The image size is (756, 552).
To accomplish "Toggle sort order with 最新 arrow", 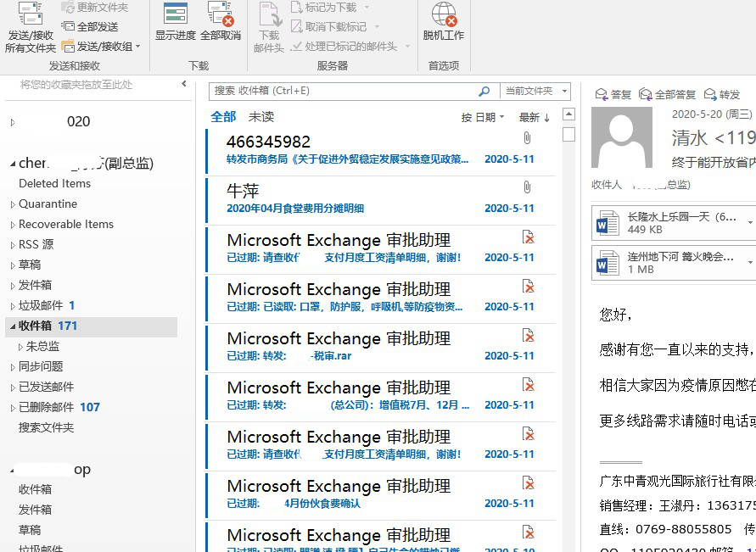I will click(535, 117).
